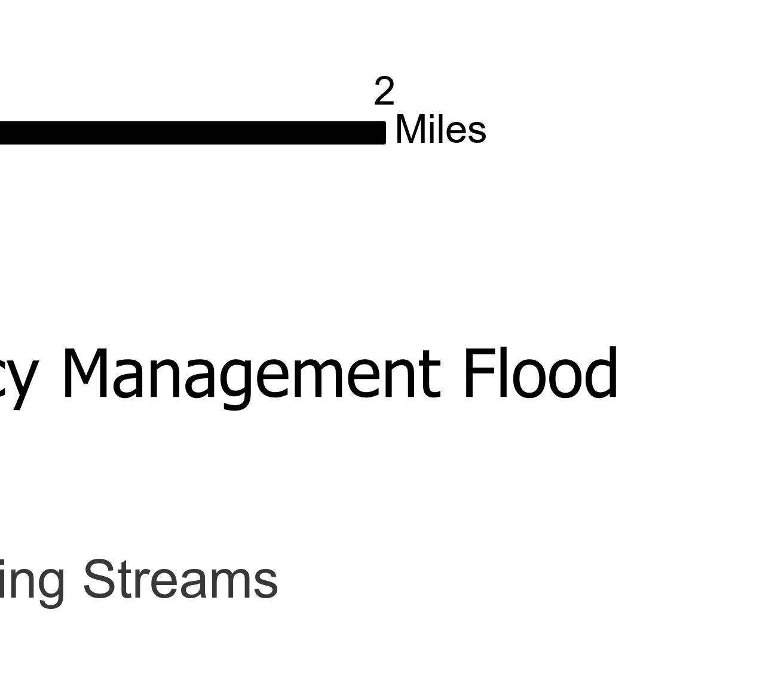Click the capital F in Flood

[x=478, y=374]
